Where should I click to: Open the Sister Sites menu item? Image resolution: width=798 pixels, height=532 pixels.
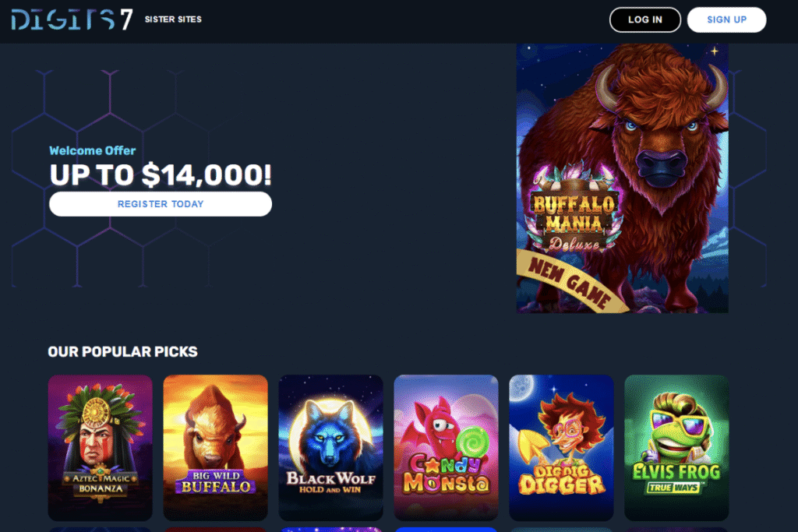173,19
